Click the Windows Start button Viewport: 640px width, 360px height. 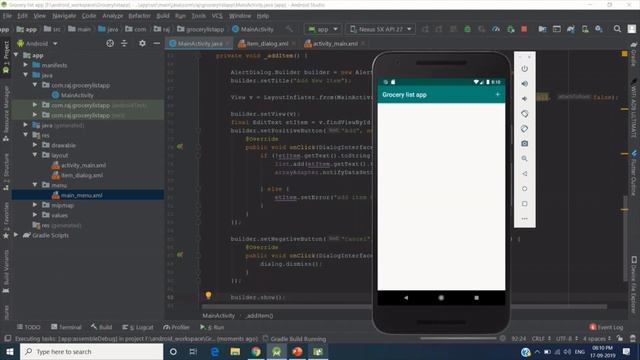10,351
